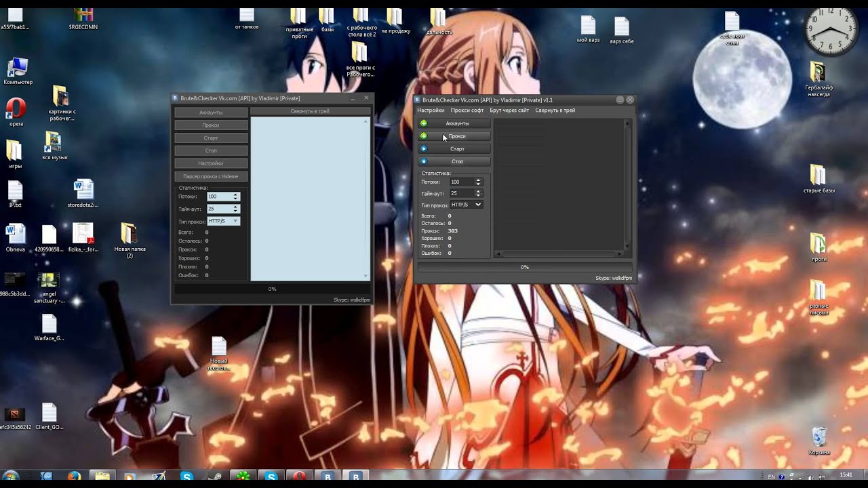Screen dimensions: 868x488
Task: Select the Новый текстов... document icon
Action: [218, 354]
